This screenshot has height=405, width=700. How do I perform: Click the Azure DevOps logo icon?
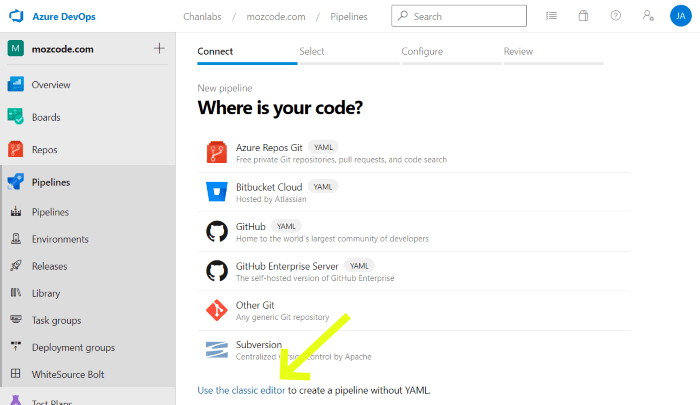coord(17,16)
